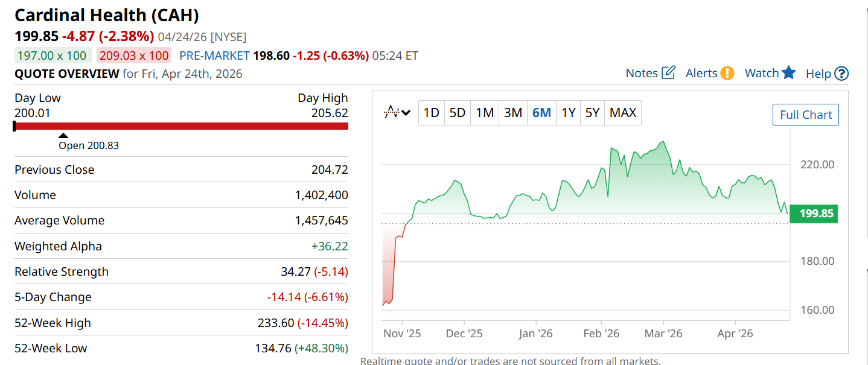Click the blue Watch star icon
The width and height of the screenshot is (868, 365).
coord(789,73)
